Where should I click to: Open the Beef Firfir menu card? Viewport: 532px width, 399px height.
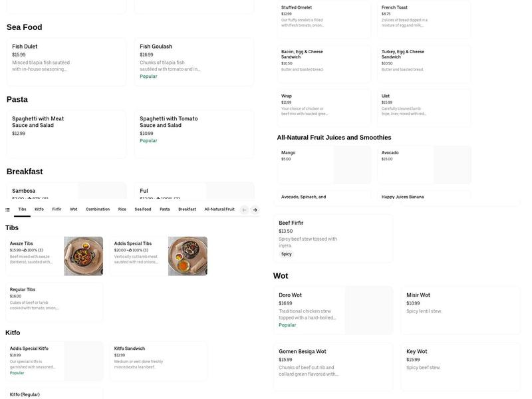pos(332,237)
